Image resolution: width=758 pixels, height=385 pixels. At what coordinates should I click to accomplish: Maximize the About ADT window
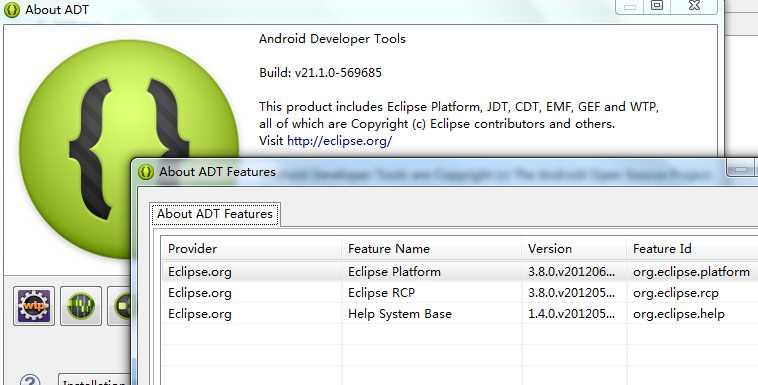(656, 6)
